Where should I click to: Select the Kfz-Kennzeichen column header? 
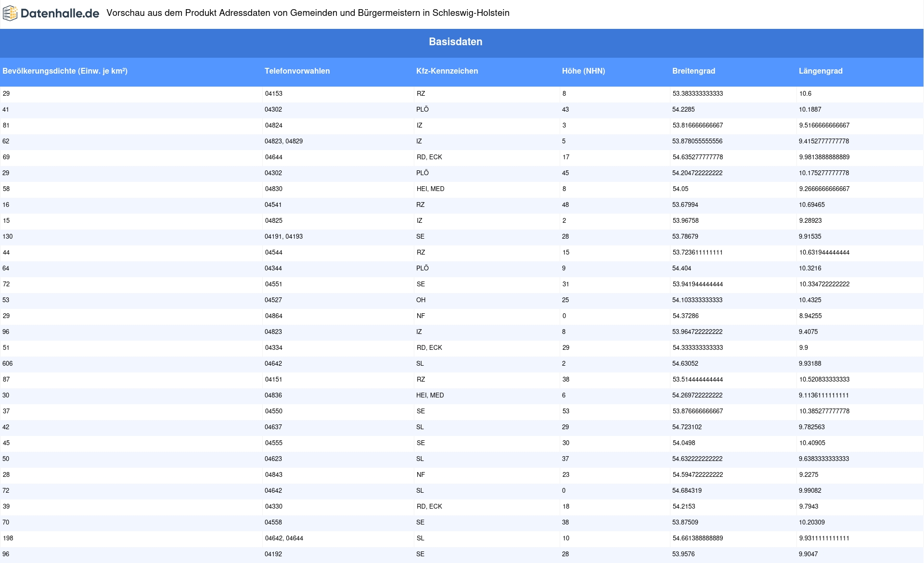click(x=447, y=71)
